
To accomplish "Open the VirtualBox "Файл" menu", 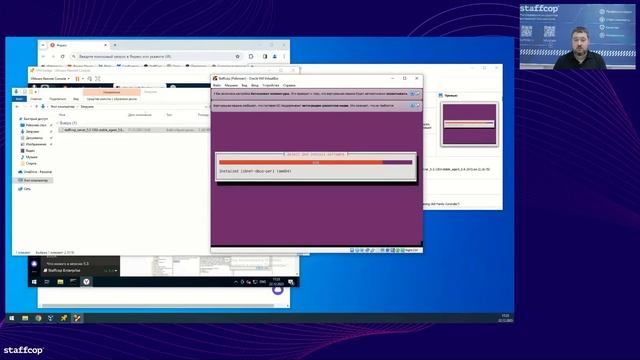I will (x=217, y=85).
